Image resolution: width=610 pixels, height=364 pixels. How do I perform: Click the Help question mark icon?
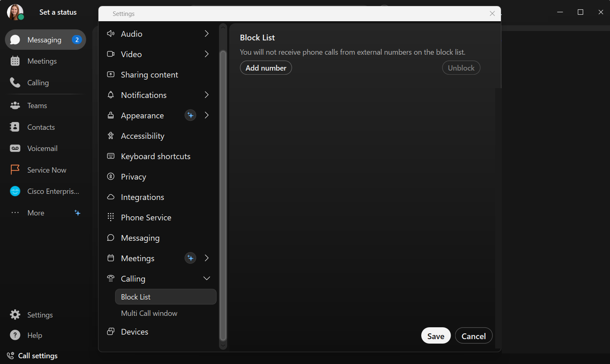click(15, 335)
